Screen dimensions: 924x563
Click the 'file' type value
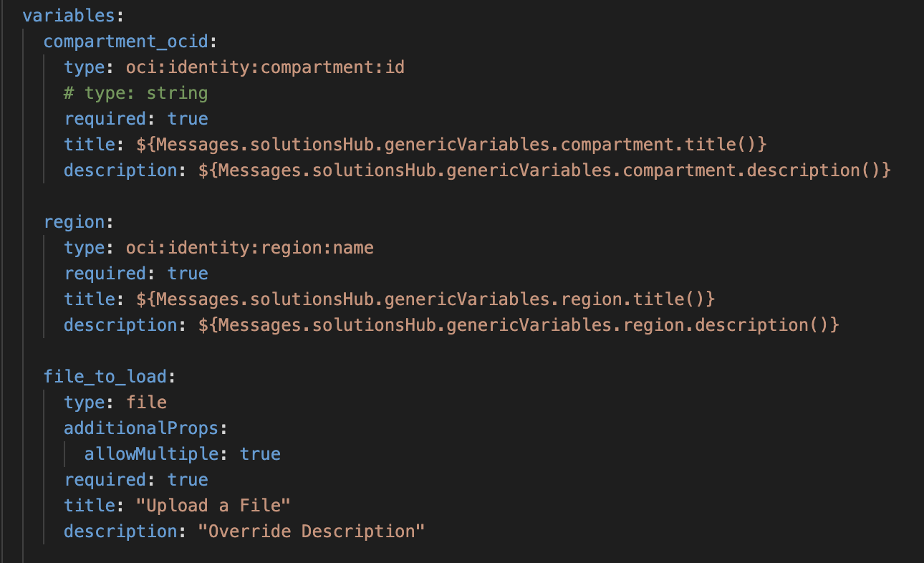(146, 403)
